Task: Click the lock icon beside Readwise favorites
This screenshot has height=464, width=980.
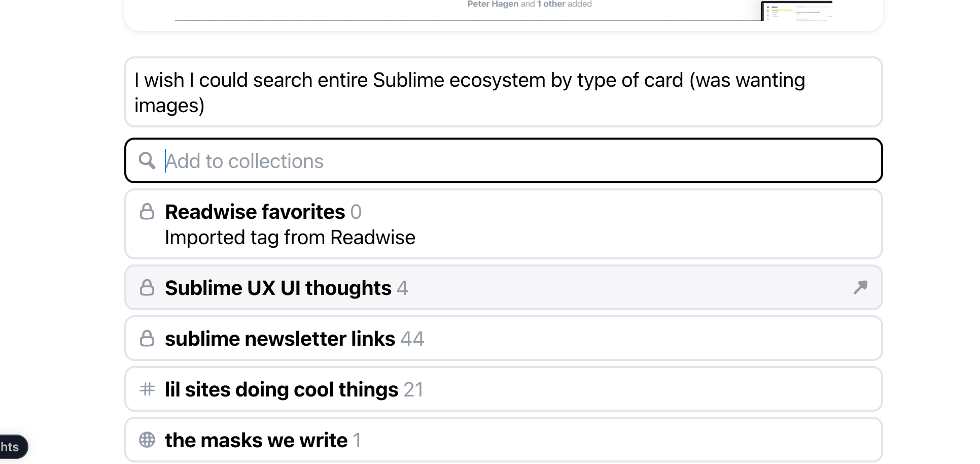Action: (x=147, y=212)
